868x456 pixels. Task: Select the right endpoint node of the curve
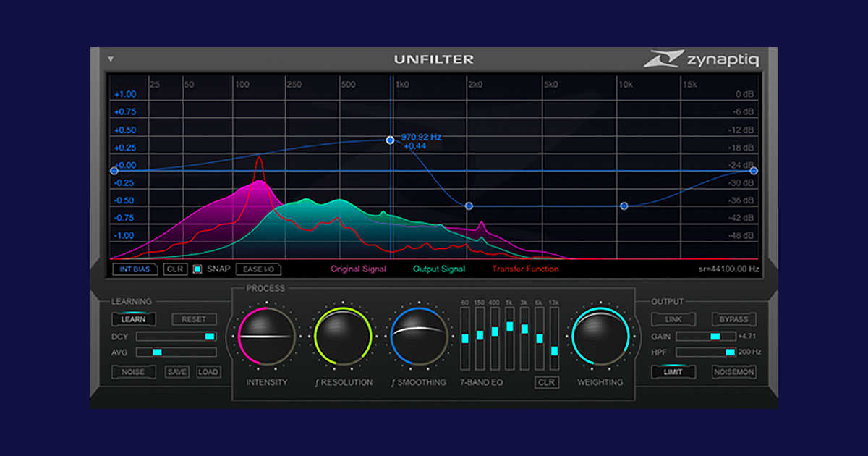tap(754, 171)
